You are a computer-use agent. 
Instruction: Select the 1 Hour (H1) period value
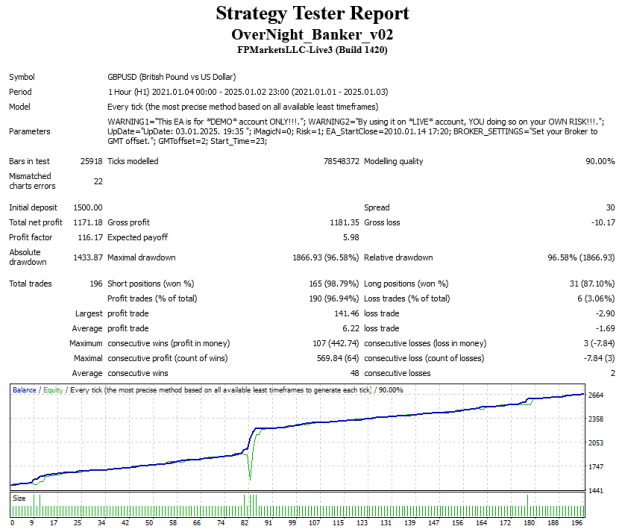pyautogui.click(x=248, y=92)
